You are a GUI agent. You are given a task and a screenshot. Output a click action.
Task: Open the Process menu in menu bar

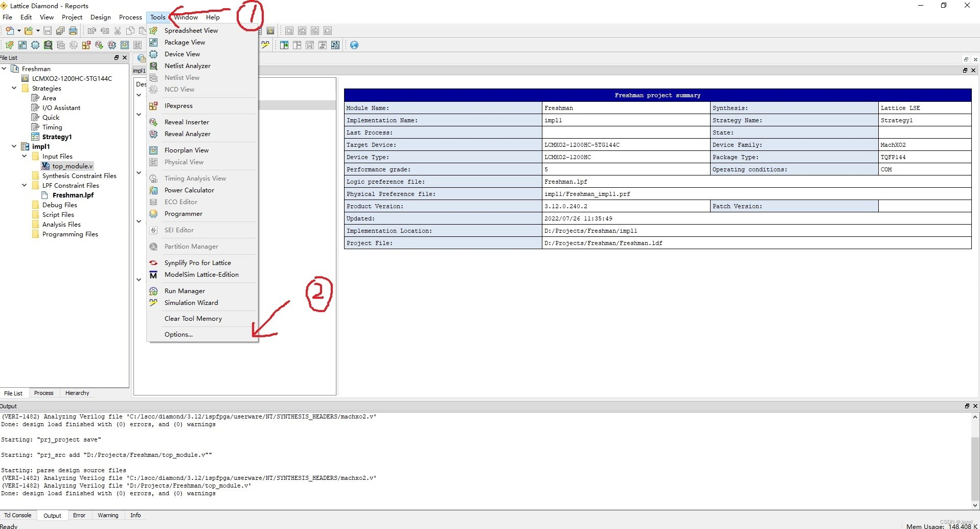click(130, 17)
